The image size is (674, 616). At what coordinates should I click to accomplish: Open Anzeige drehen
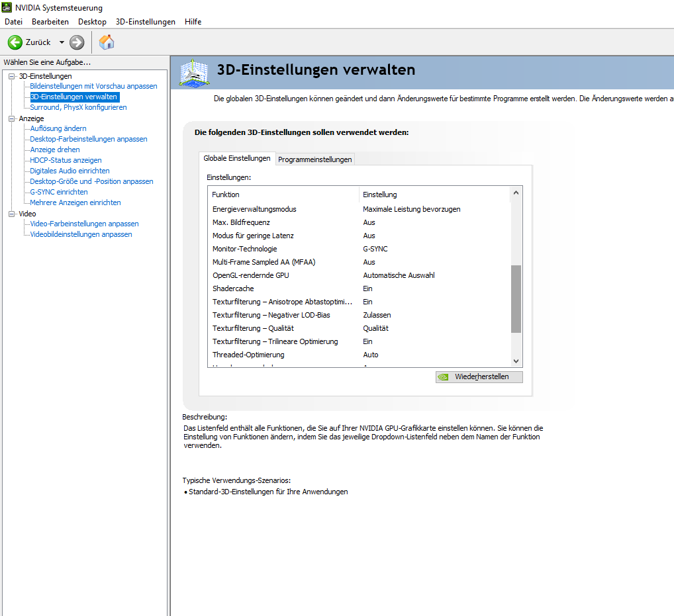coord(54,150)
